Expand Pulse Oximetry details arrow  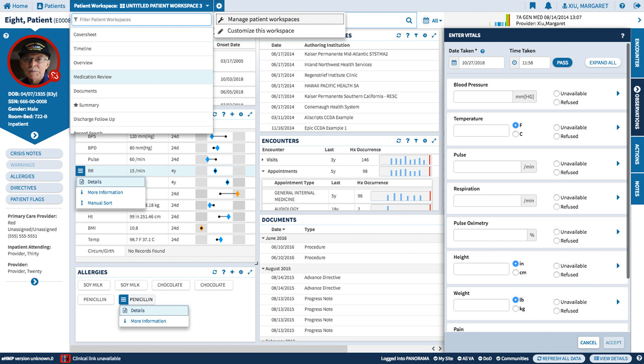pos(618,232)
